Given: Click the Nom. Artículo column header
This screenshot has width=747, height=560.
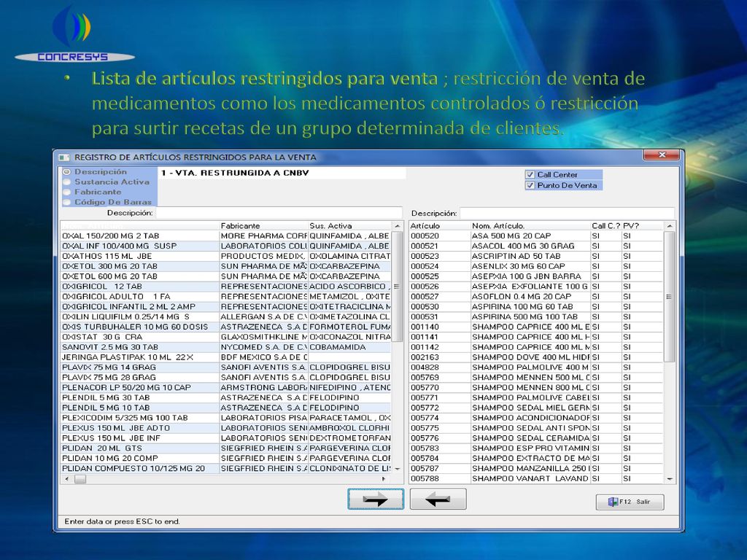Looking at the screenshot, I should coord(531,226).
